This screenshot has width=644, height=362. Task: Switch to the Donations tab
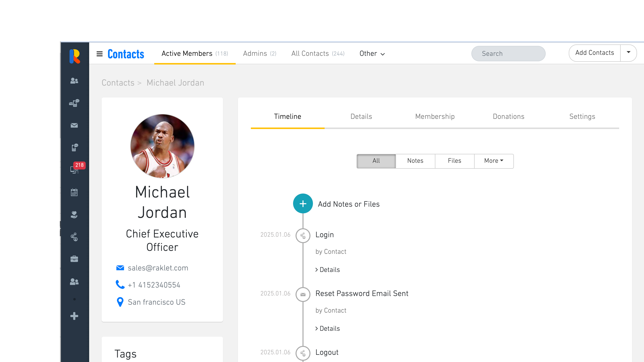508,116
